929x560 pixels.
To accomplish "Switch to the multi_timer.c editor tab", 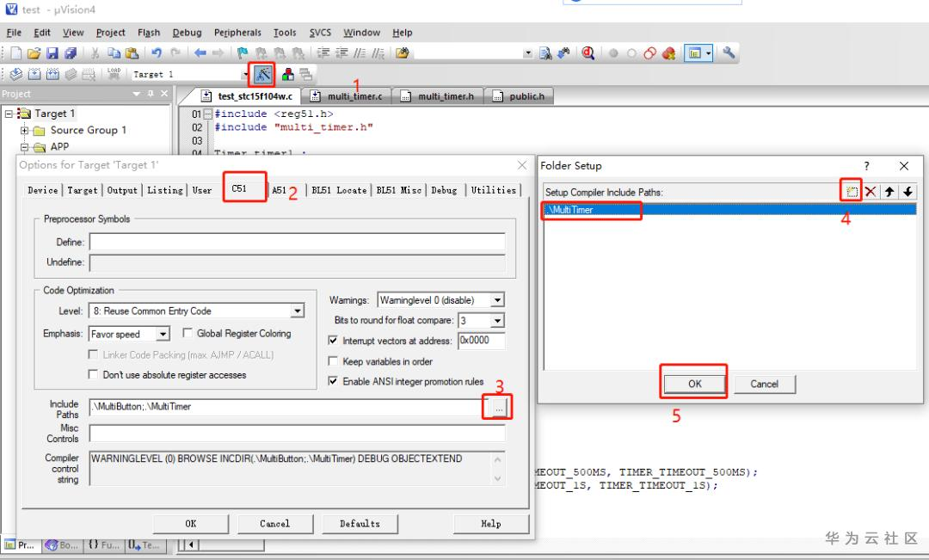I will 348,96.
